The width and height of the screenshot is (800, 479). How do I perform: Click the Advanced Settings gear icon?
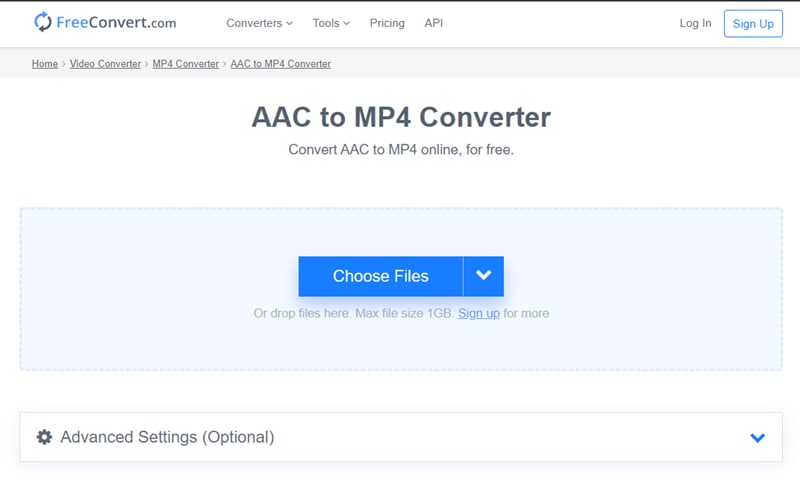[44, 437]
